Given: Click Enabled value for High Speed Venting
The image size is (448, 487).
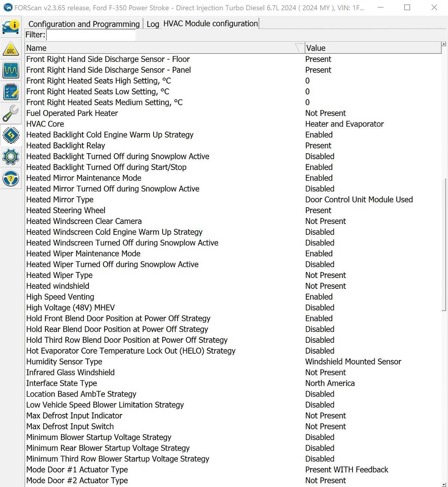Looking at the screenshot, I should 319,297.
